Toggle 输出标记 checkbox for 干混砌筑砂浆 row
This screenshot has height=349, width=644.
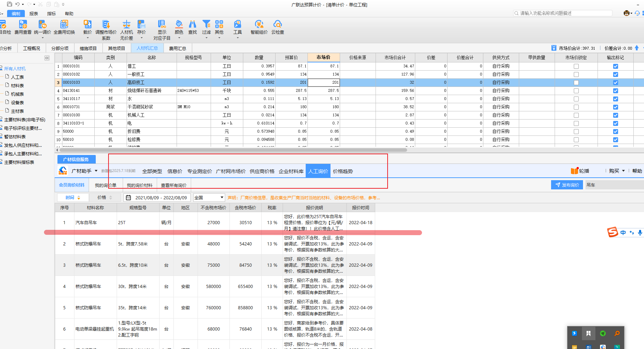click(616, 107)
